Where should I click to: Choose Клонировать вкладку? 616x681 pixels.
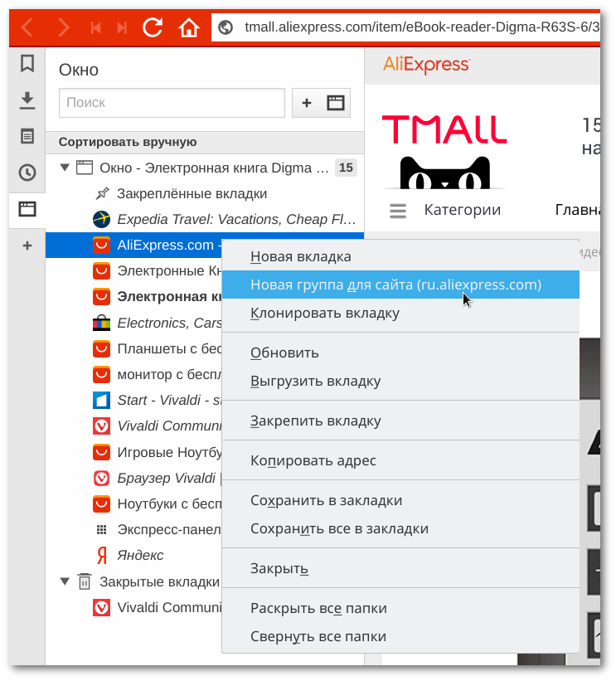[x=400, y=313]
